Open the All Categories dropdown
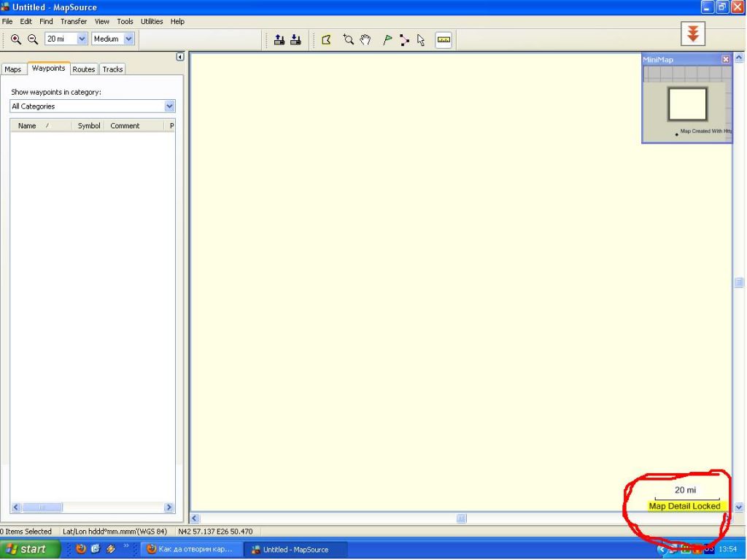 [x=169, y=106]
